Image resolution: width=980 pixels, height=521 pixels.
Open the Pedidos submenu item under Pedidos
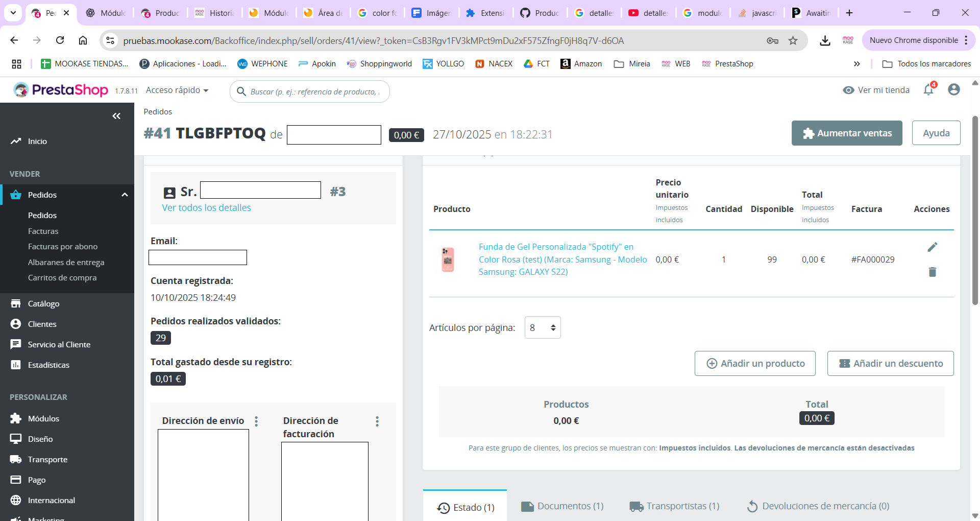click(x=42, y=215)
